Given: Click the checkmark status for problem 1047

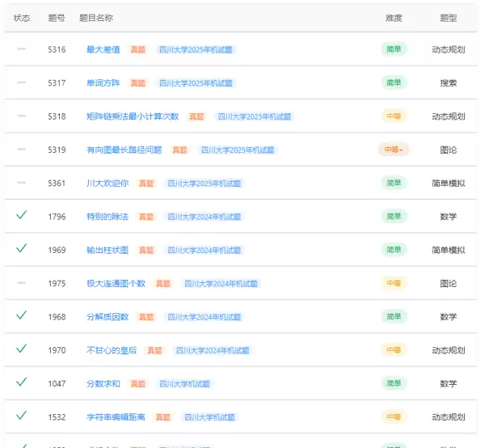Looking at the screenshot, I should [22, 382].
